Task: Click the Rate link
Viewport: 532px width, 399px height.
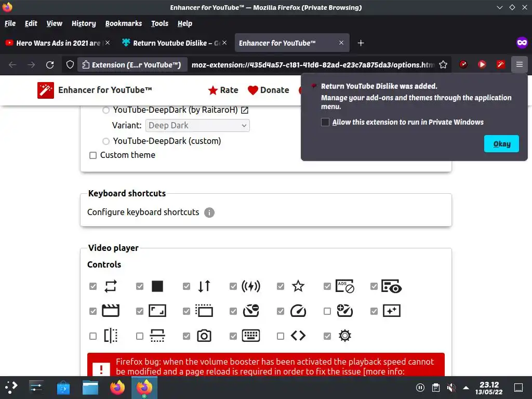Action: pos(223,90)
